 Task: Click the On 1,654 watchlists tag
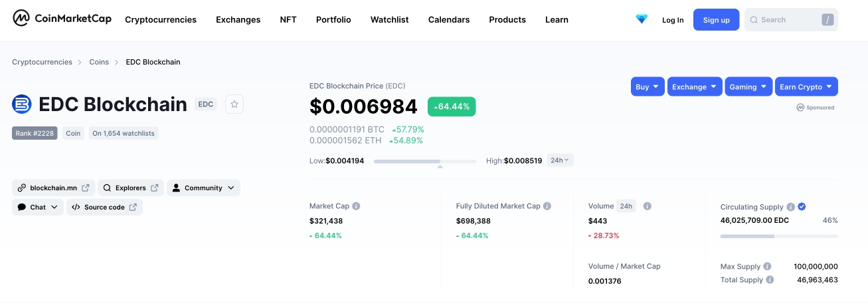124,133
